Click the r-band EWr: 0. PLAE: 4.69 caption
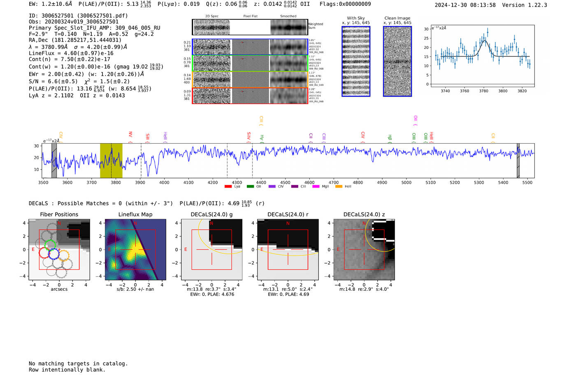 point(288,295)
